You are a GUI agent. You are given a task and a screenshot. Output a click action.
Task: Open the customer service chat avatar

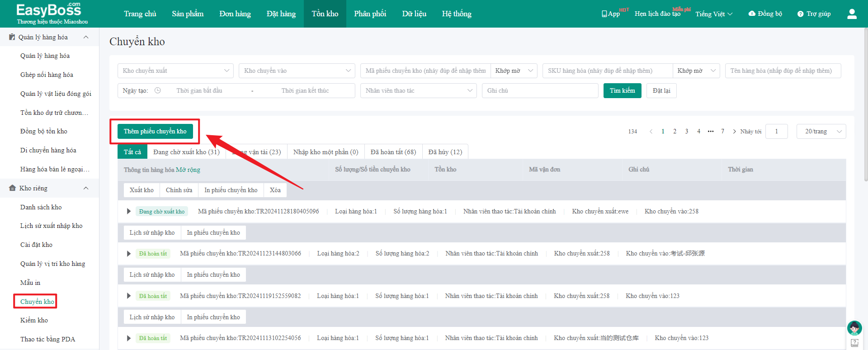click(x=854, y=328)
